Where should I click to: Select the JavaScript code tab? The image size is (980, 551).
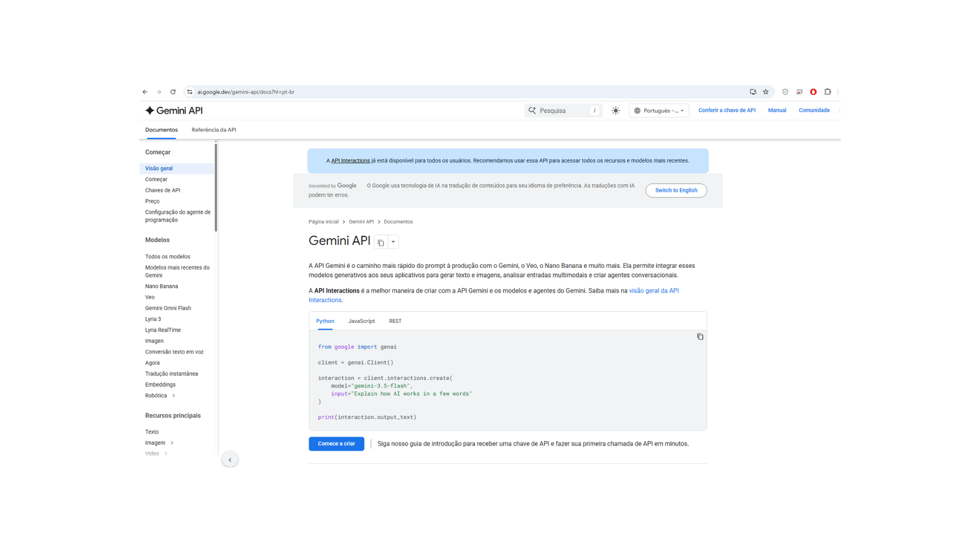(361, 321)
